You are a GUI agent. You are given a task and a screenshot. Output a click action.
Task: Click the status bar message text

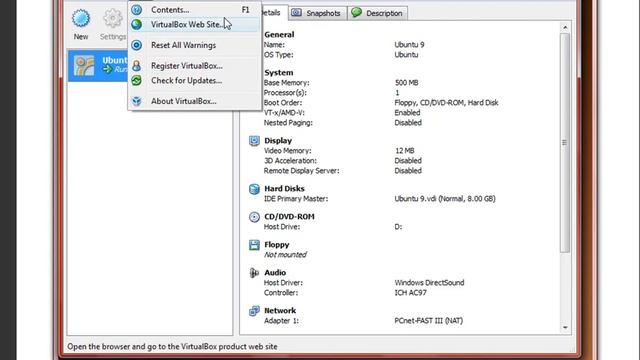tap(172, 347)
